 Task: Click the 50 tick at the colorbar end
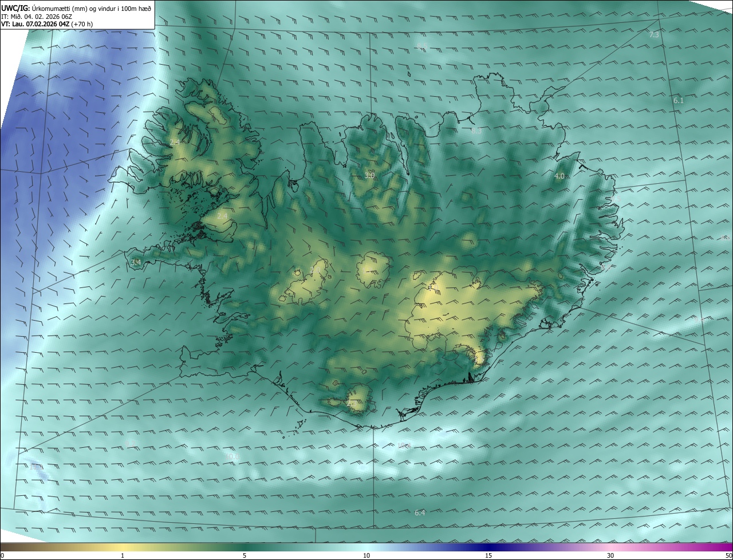coord(728,555)
